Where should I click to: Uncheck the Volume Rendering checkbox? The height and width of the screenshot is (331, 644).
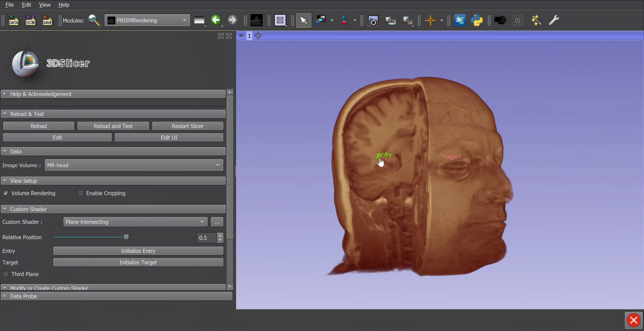[6, 193]
